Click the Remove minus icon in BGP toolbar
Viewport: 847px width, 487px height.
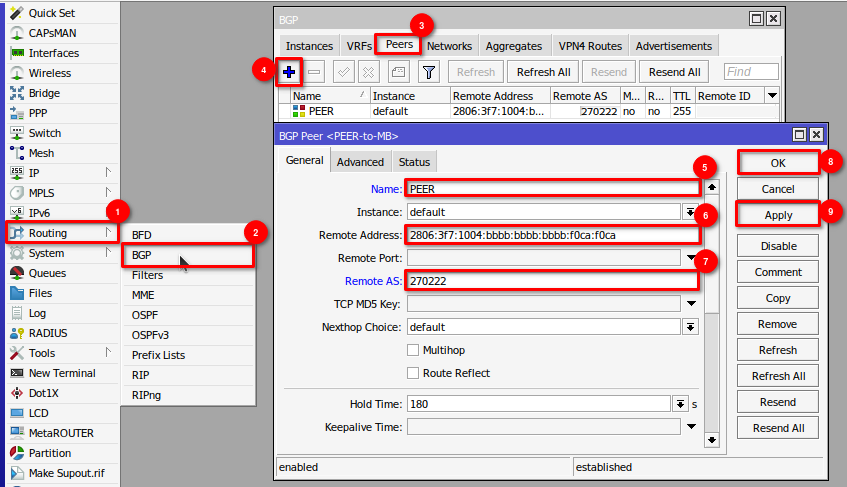tap(314, 72)
